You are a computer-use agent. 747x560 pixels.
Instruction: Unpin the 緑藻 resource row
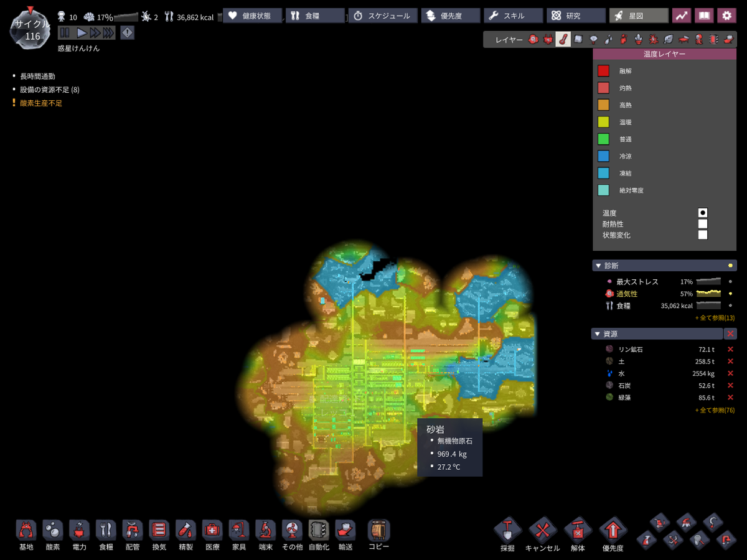730,398
